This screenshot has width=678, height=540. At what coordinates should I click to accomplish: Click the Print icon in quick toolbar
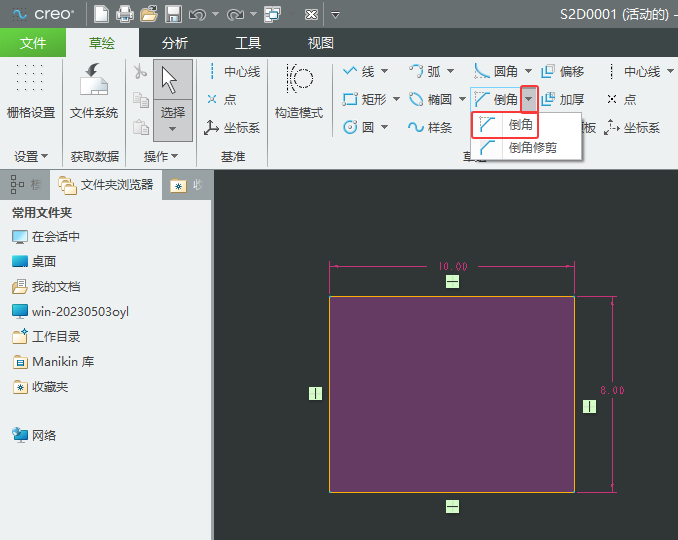(125, 14)
